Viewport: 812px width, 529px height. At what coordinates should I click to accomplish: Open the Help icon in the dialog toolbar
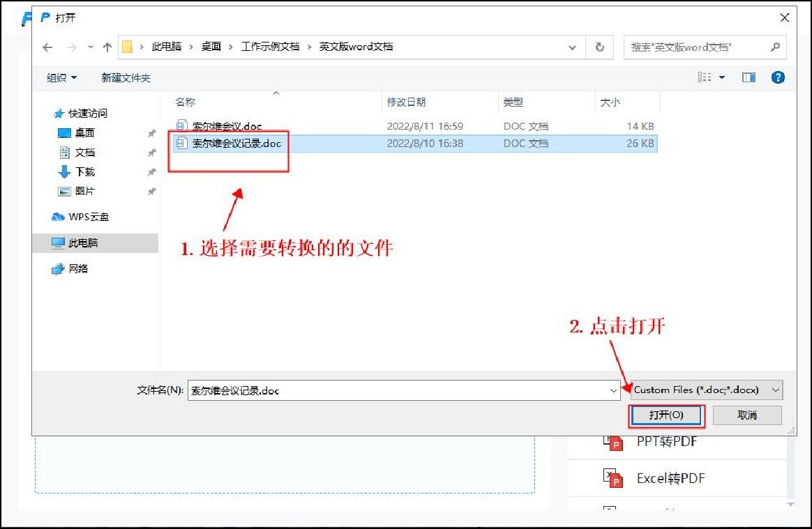[x=779, y=77]
